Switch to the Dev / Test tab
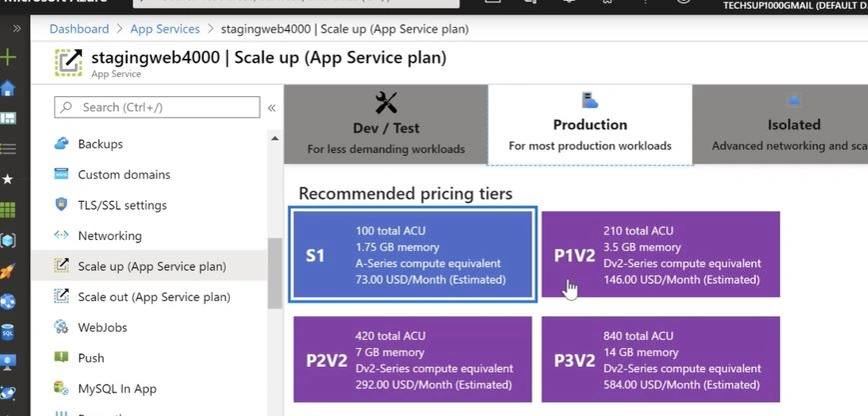The image size is (868, 416). (x=386, y=124)
